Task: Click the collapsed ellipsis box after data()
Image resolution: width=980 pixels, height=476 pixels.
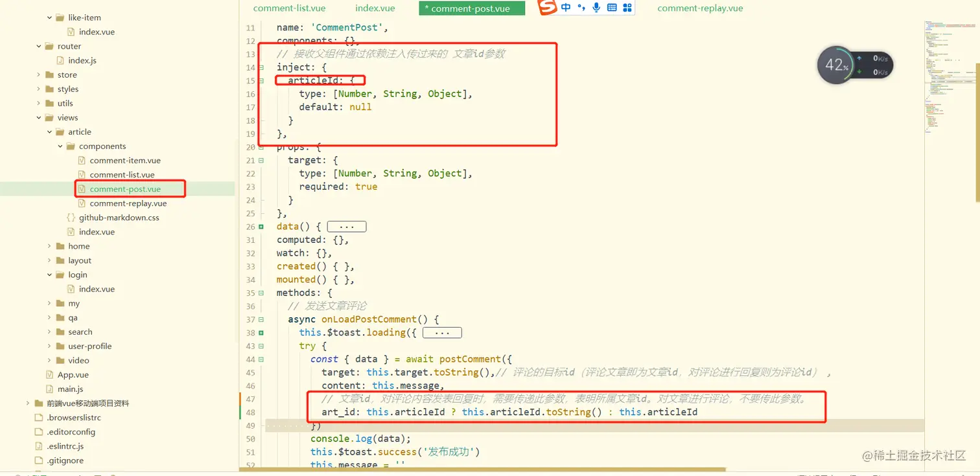Action: pos(347,227)
